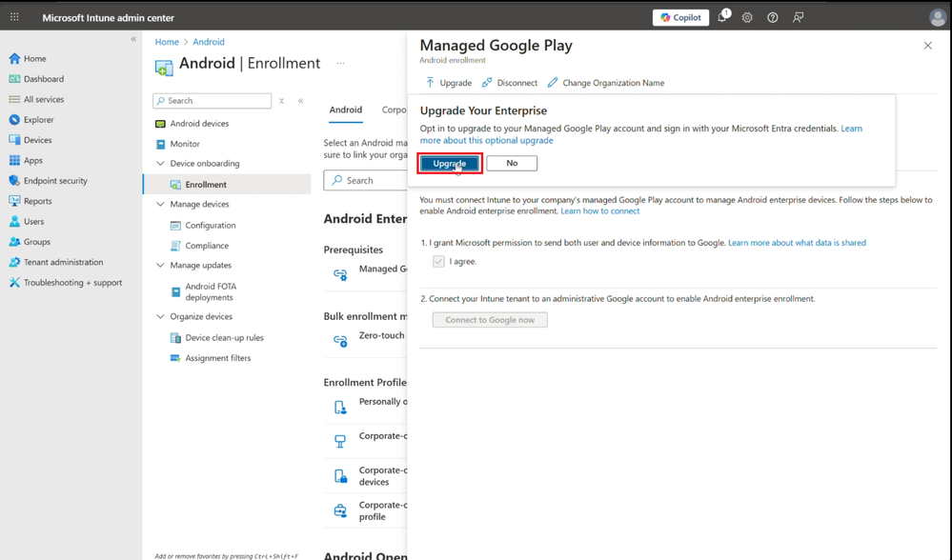Open the Personally owned profile icon
Screen dimensions: 952x560
340,407
